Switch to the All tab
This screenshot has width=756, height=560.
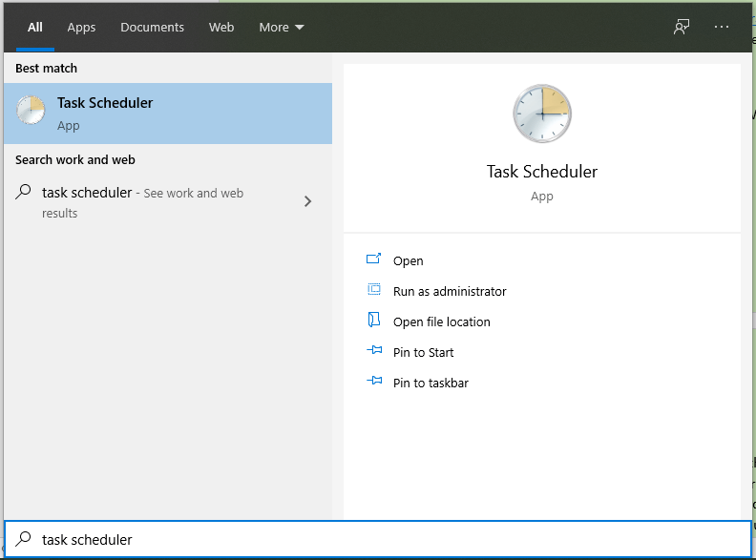pos(35,27)
